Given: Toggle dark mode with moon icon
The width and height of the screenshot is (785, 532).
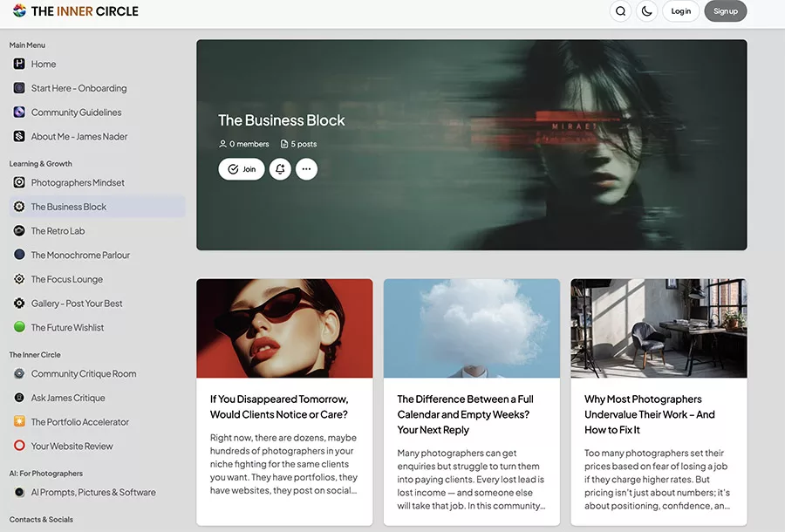Looking at the screenshot, I should [646, 11].
